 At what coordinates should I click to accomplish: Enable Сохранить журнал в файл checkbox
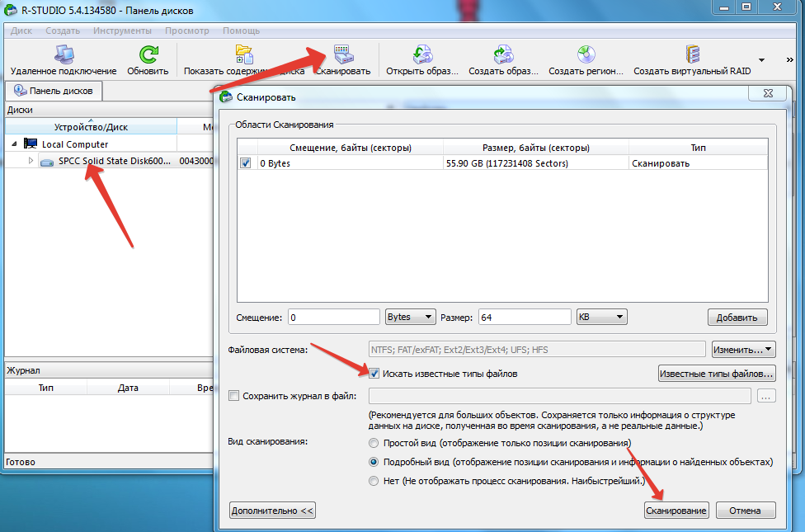[233, 395]
